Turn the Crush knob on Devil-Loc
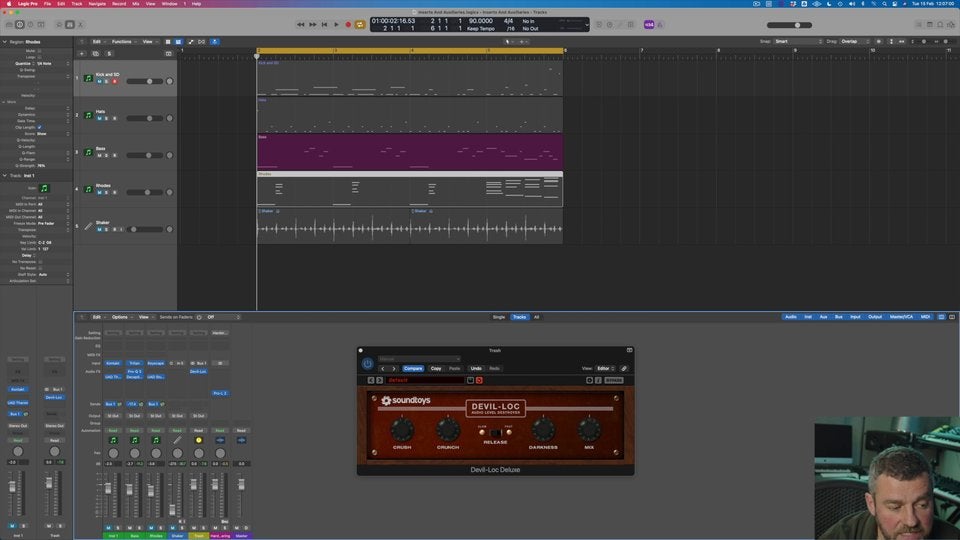This screenshot has width=960, height=540. pyautogui.click(x=402, y=430)
